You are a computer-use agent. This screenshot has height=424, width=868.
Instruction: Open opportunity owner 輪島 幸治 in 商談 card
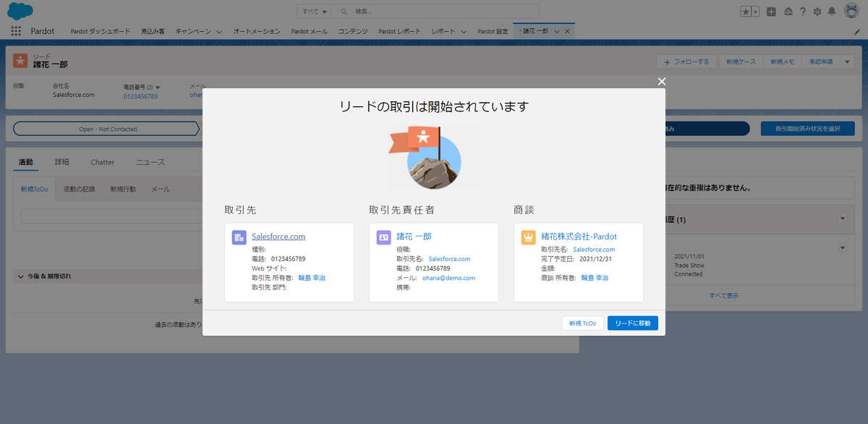tap(595, 278)
